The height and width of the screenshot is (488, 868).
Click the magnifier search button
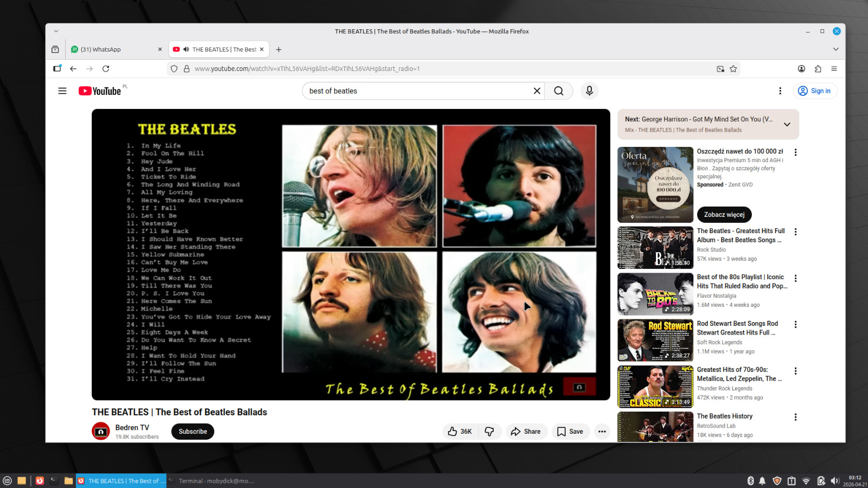click(558, 91)
